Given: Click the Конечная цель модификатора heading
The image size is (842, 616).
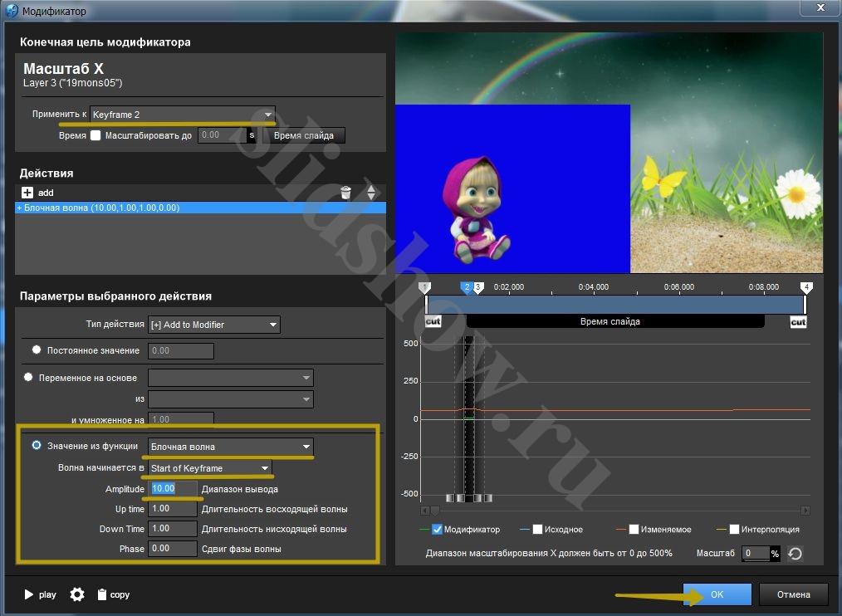Looking at the screenshot, I should [105, 42].
